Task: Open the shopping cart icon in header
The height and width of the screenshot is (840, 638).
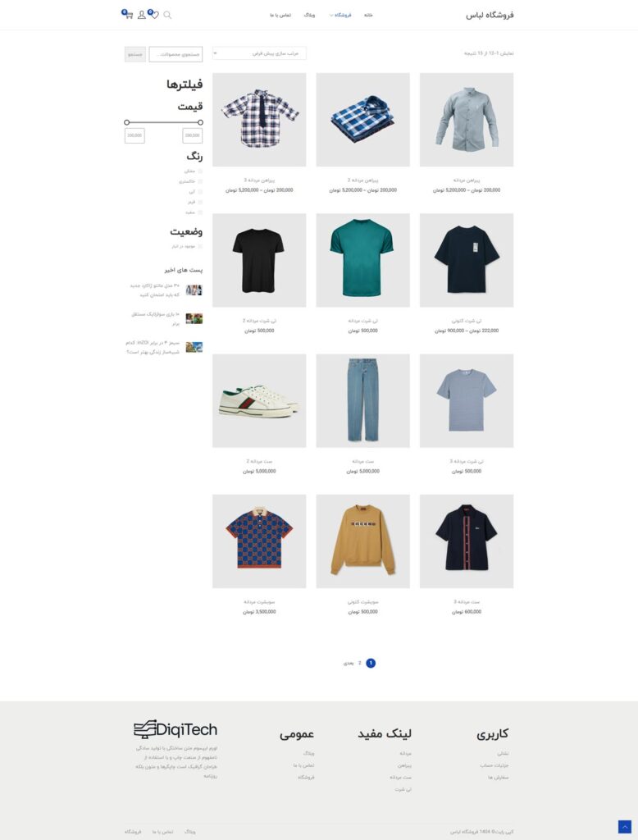Action: coord(128,15)
